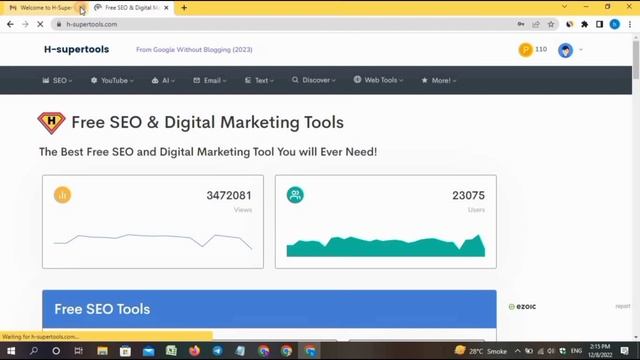The width and height of the screenshot is (640, 360).
Task: Expand the Email menu
Action: [210, 80]
